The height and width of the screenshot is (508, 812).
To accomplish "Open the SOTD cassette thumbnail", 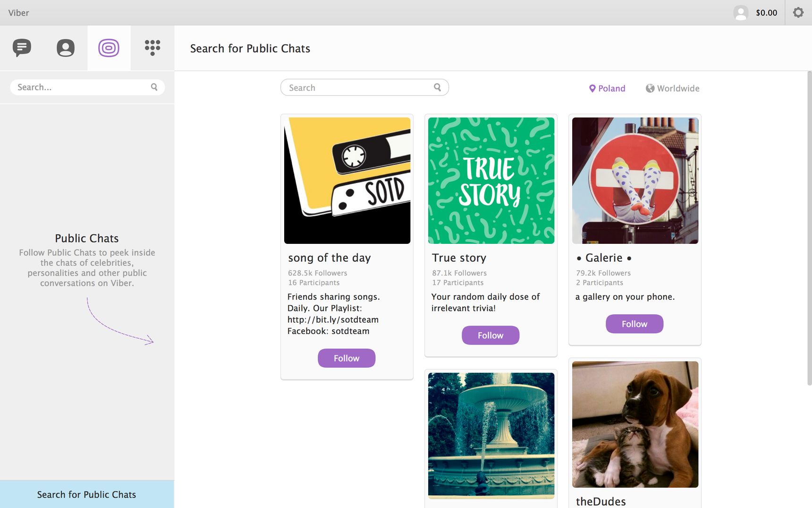I will pos(347,181).
